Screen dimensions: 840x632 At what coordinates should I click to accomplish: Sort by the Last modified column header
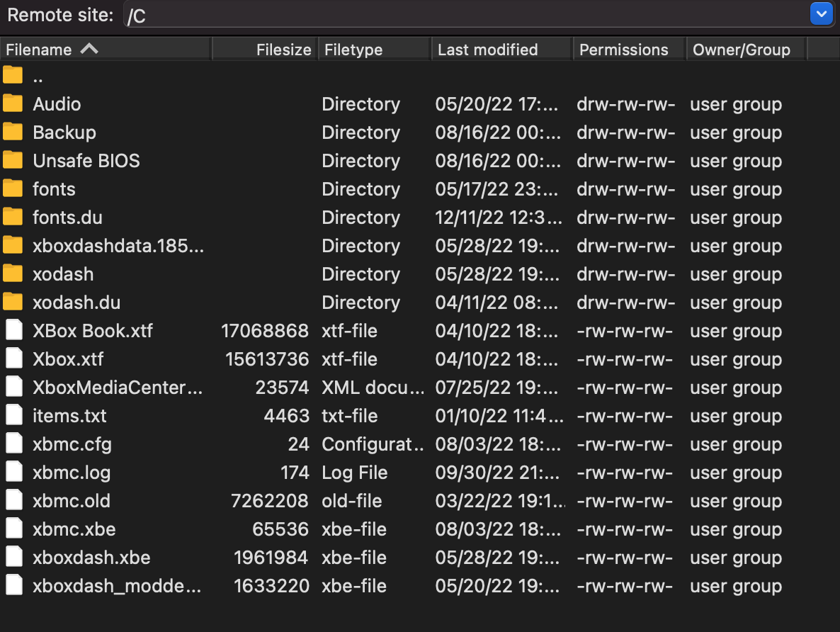[x=501, y=50]
